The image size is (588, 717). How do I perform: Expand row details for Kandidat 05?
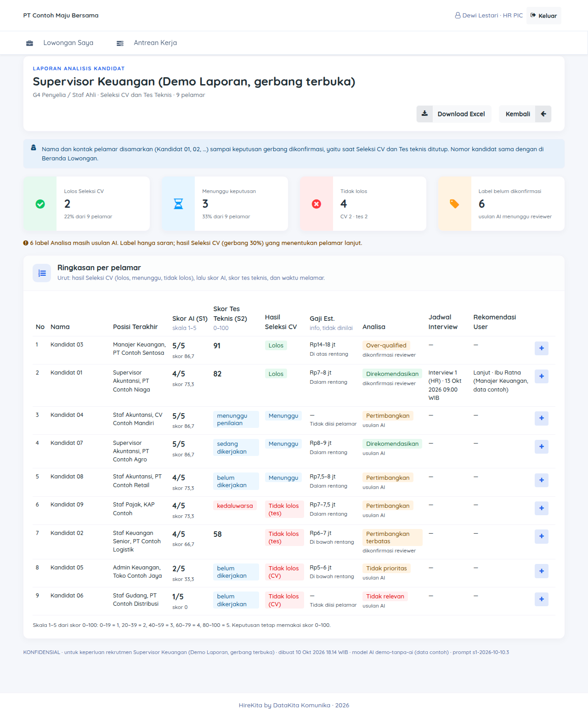click(x=542, y=571)
